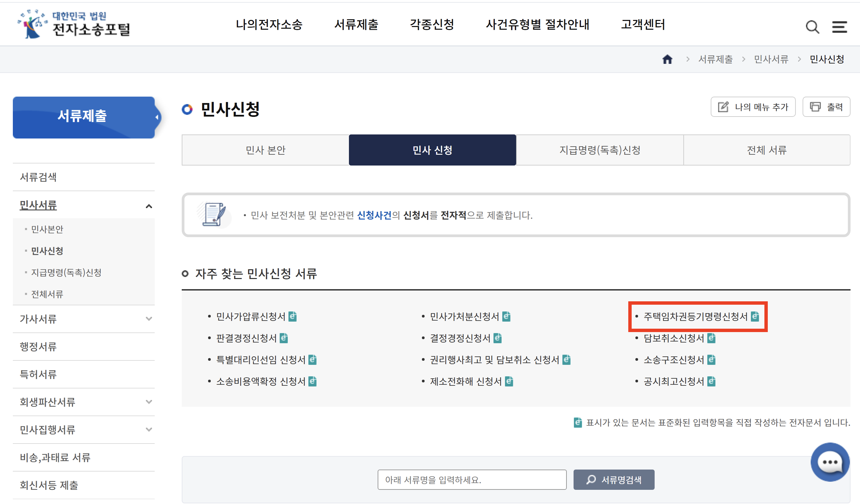Open the 고객센터 top menu
The height and width of the screenshot is (504, 860).
point(642,25)
